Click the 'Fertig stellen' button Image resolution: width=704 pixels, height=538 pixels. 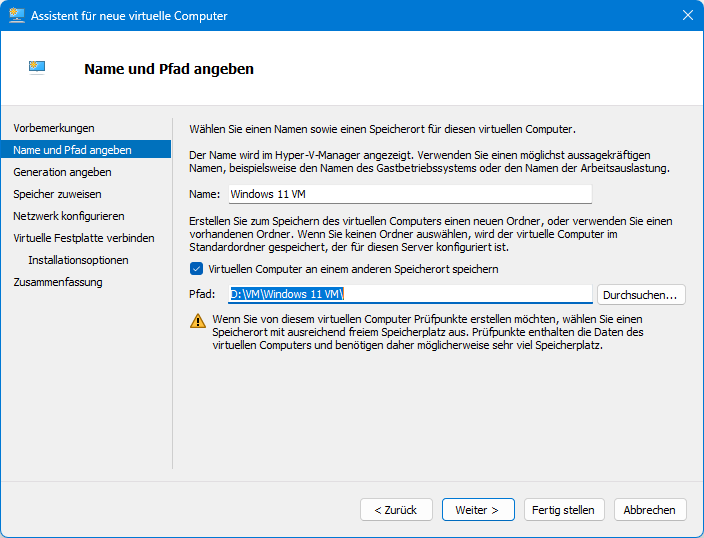(563, 509)
